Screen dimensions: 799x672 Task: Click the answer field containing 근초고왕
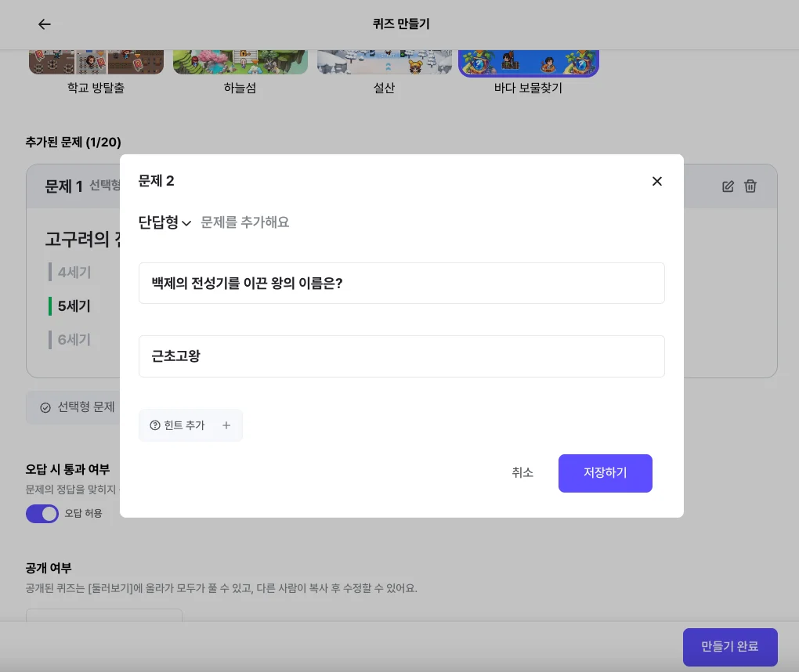[401, 356]
